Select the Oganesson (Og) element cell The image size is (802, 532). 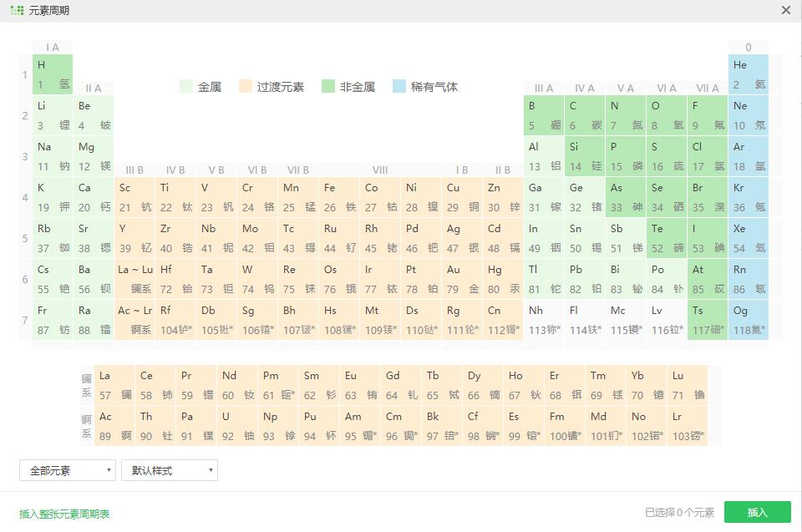(749, 320)
